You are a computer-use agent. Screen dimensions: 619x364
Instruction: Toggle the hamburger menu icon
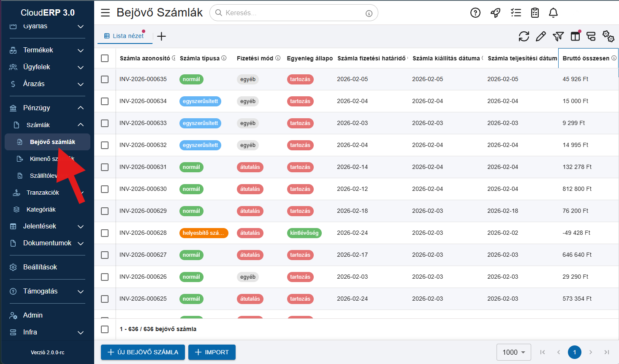tap(105, 13)
